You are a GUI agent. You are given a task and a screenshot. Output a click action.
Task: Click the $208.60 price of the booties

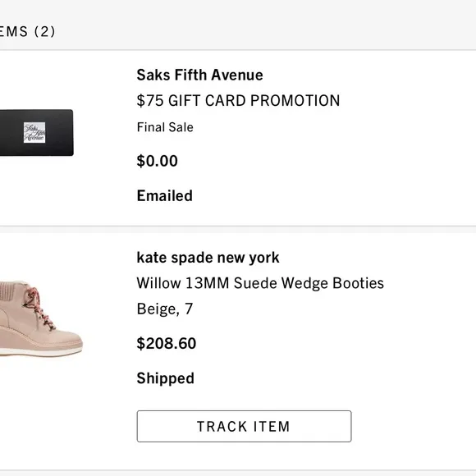pos(167,343)
